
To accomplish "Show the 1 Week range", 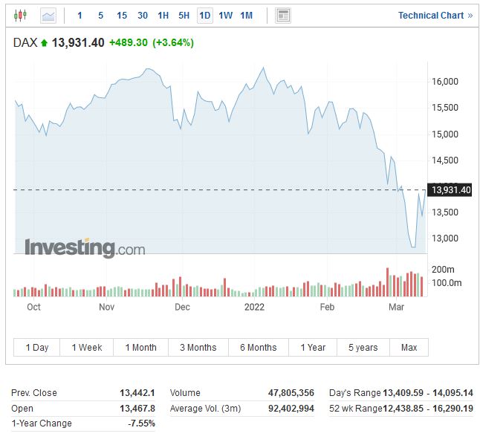I will pos(87,348).
